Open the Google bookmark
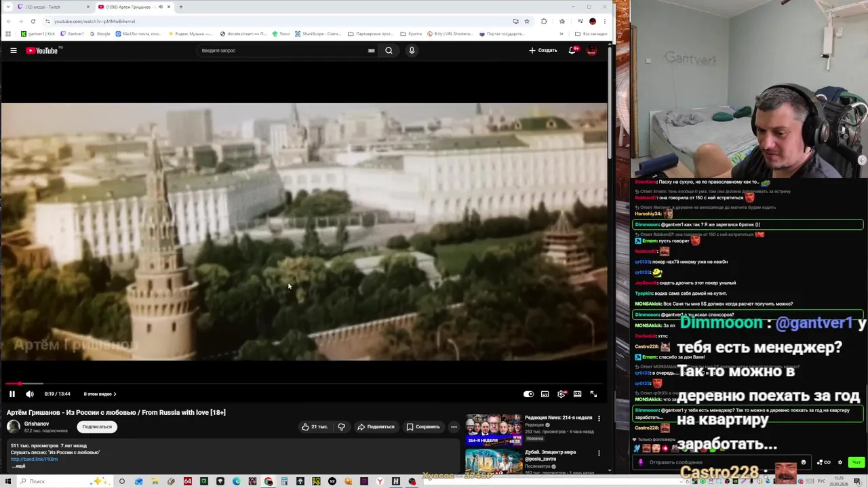This screenshot has height=488, width=868. [100, 33]
